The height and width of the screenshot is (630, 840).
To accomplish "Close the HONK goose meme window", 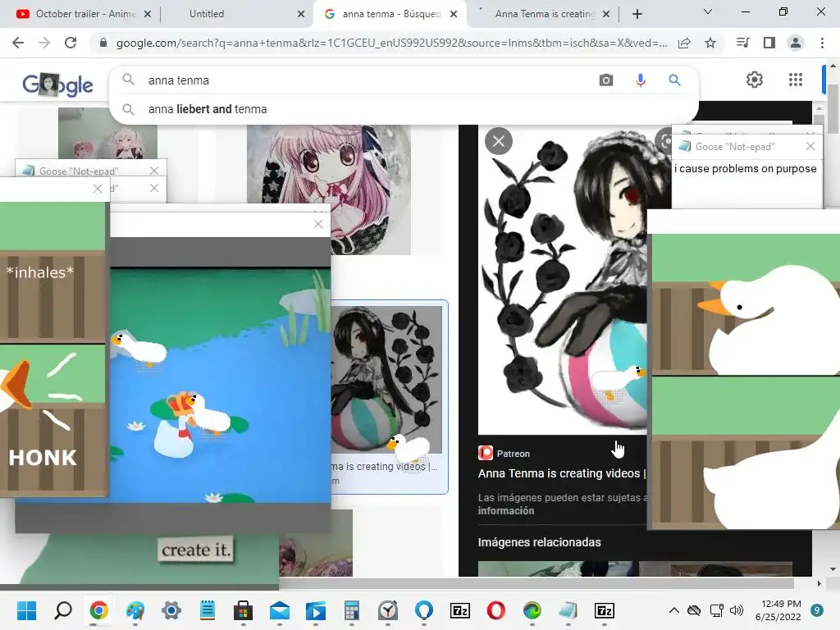I will pyautogui.click(x=97, y=189).
